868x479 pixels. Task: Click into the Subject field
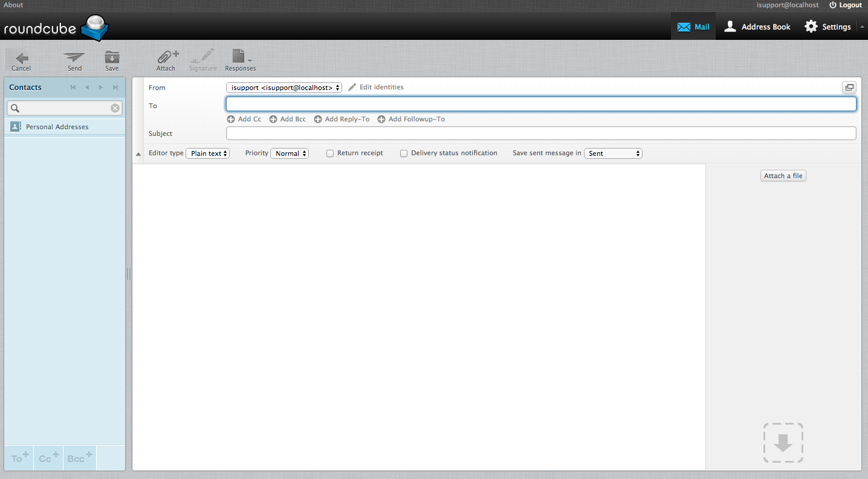540,133
